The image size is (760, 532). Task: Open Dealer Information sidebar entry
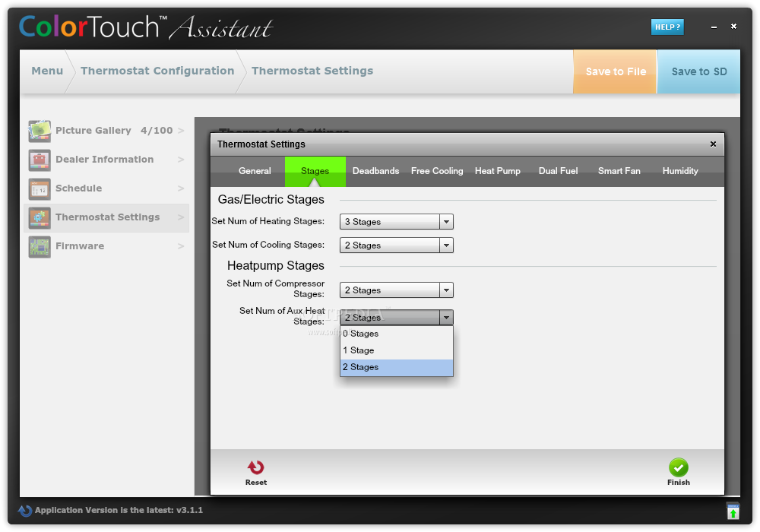click(106, 160)
